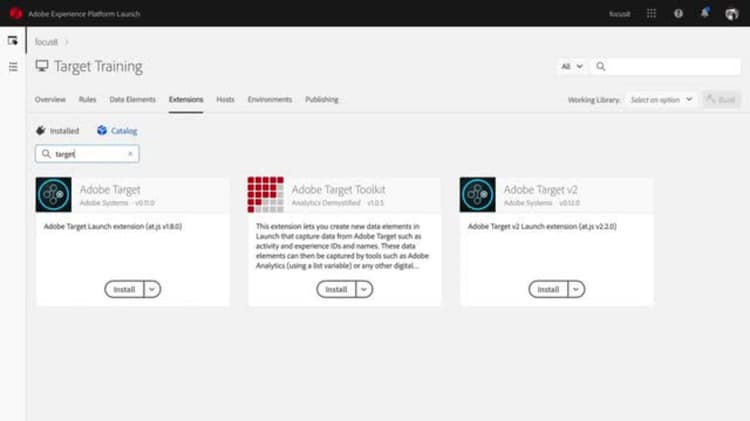Viewport: 750px width, 421px height.
Task: Click the monitor icon beside Target Training
Action: pyautogui.click(x=42, y=66)
